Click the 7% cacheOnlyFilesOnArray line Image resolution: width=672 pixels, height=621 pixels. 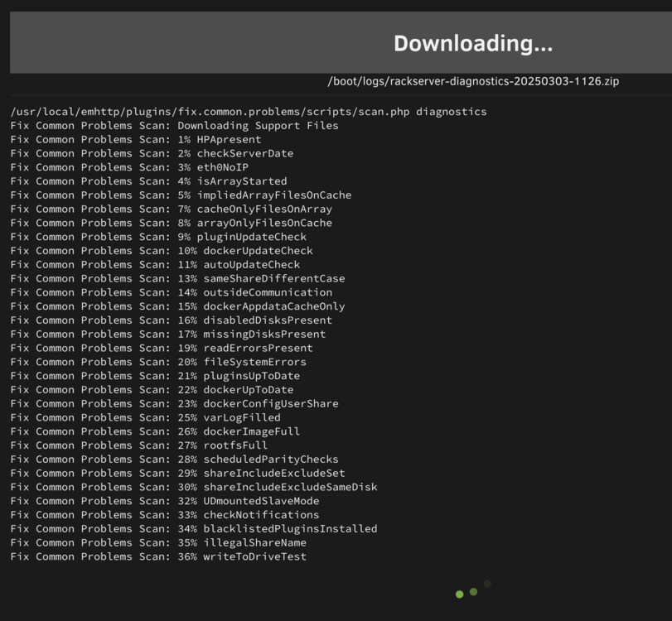pyautogui.click(x=172, y=209)
